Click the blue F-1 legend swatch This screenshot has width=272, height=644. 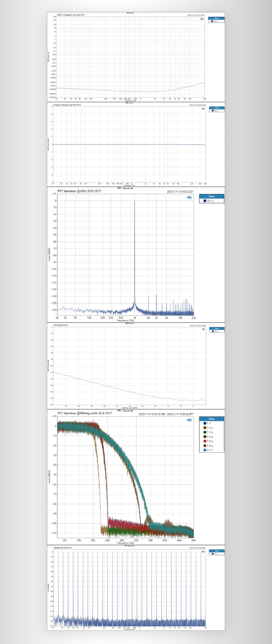pyautogui.click(x=205, y=423)
